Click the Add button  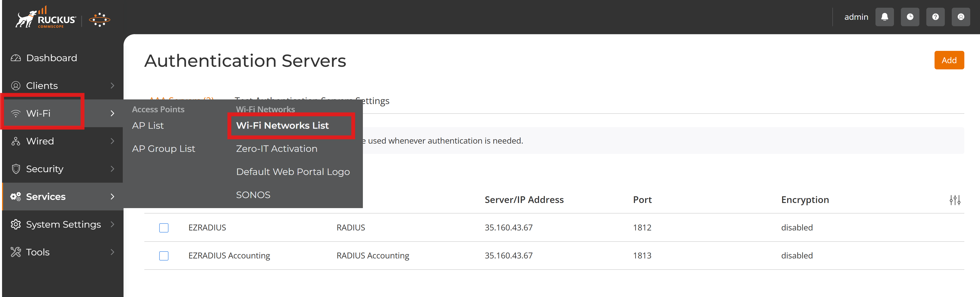tap(949, 60)
